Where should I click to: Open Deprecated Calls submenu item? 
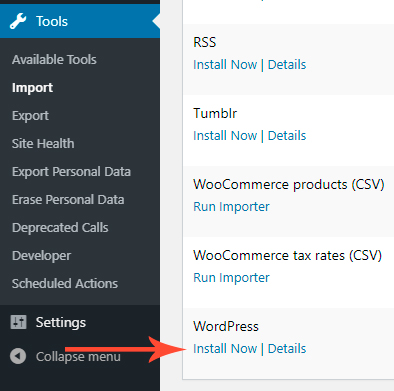pos(60,228)
